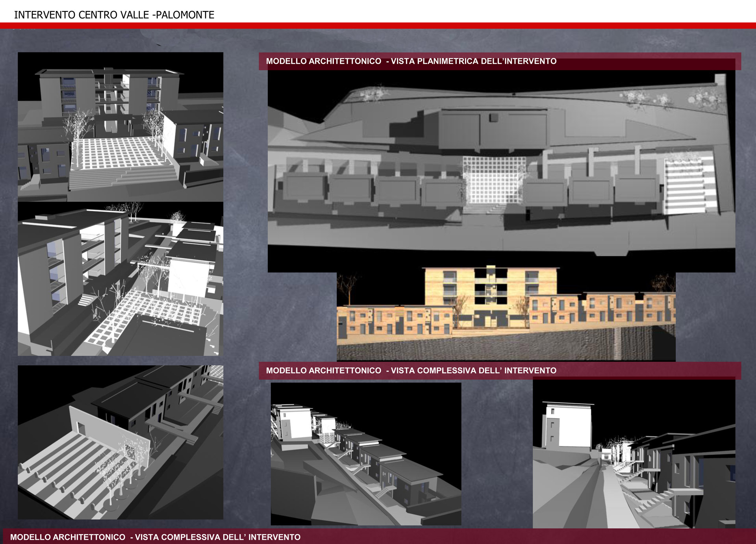
Task: Open the bottom-left striped terrace render
Action: pos(120,442)
